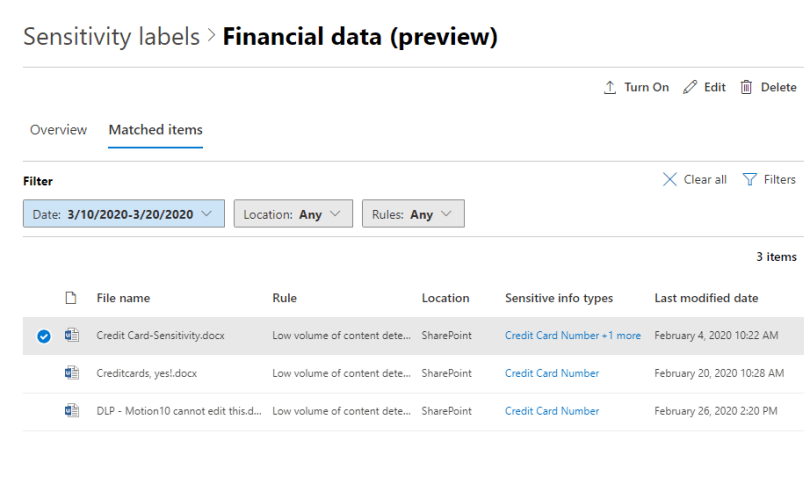
Task: Click Word icon for Creditcards, yes!.docx
Action: (x=71, y=373)
